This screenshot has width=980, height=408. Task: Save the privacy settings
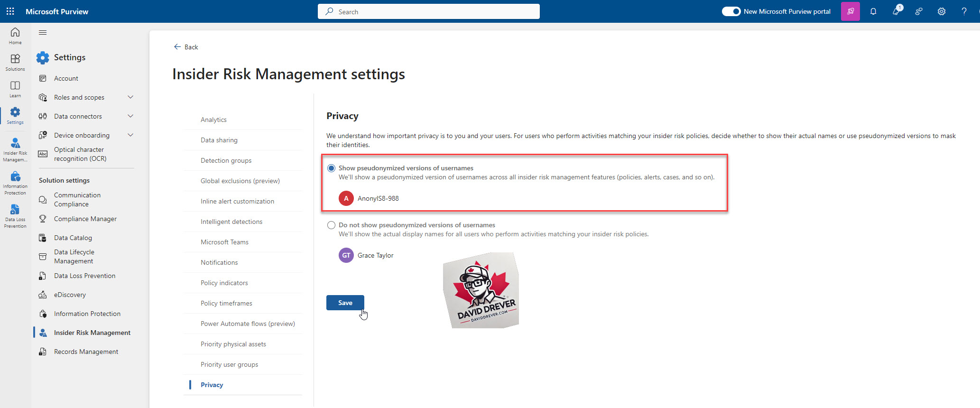[345, 303]
